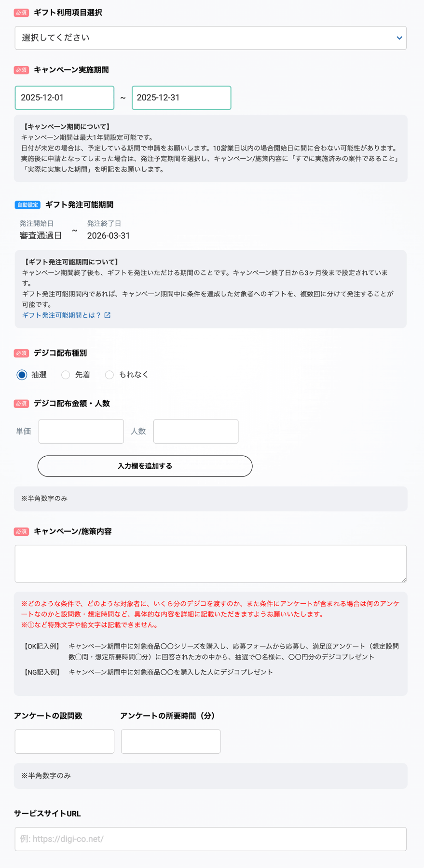The height and width of the screenshot is (868, 424).
Task: Select the 先着 radio button
Action: pos(66,375)
